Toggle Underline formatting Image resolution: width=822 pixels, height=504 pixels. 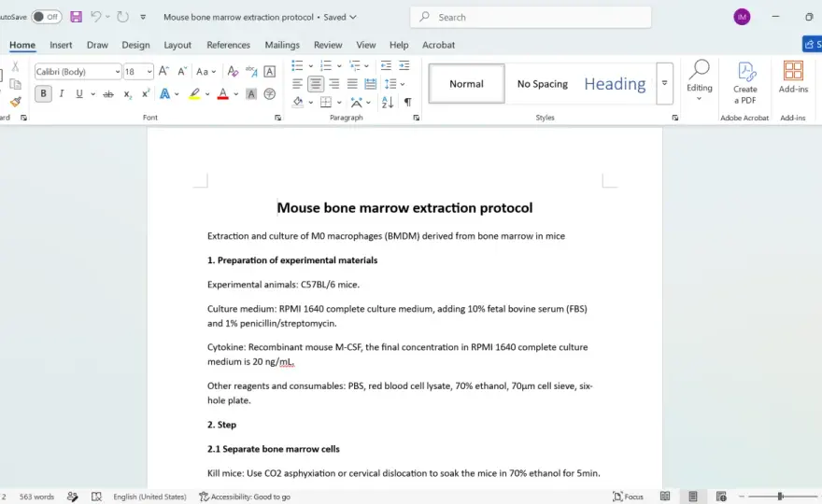click(79, 94)
